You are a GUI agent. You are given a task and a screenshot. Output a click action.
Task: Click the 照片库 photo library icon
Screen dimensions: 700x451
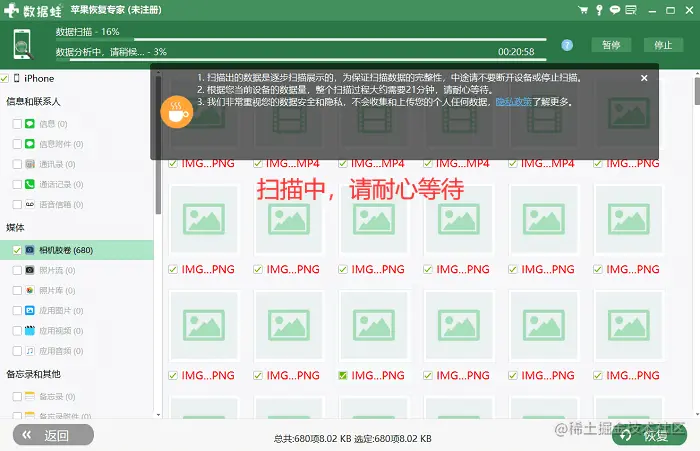click(x=30, y=290)
